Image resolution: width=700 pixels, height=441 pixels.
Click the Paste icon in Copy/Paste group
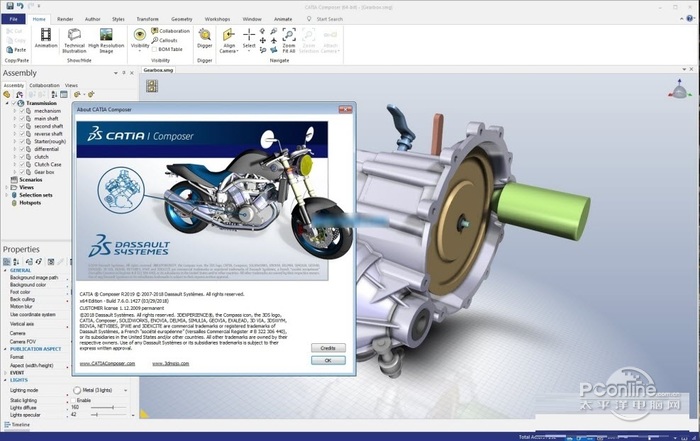coord(16,47)
